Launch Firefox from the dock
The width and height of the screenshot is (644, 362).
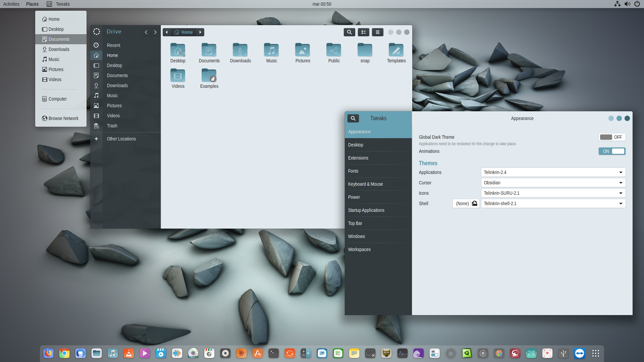pyautogui.click(x=48, y=353)
